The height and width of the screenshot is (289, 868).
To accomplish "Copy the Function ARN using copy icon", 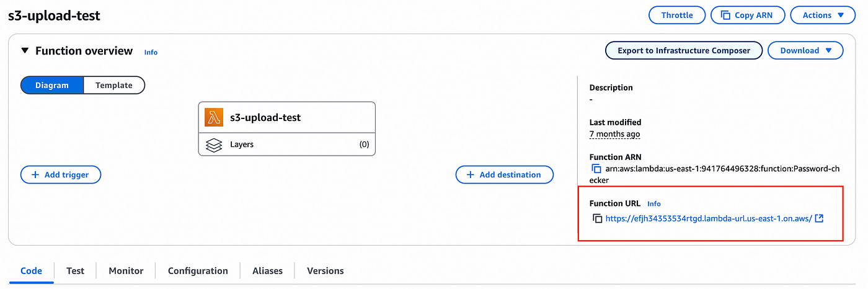I will coord(596,169).
